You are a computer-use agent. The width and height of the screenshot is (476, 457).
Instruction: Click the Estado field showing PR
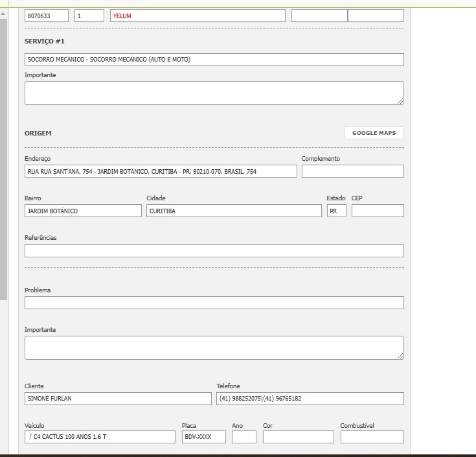tap(336, 211)
